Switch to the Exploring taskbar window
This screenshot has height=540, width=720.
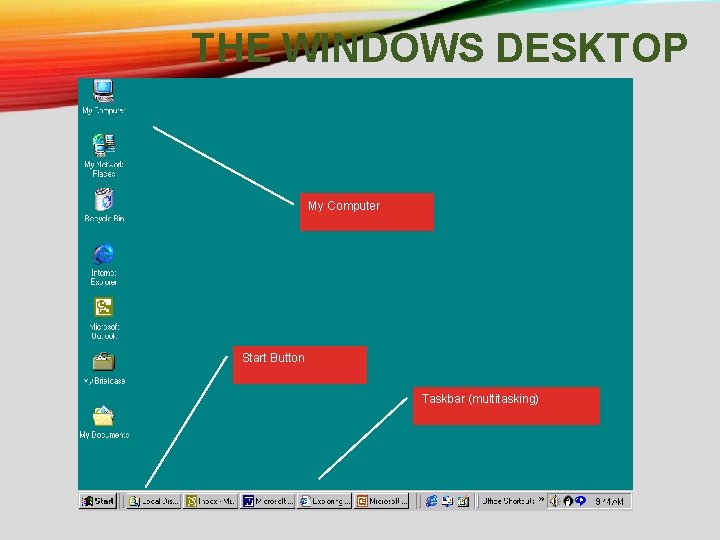click(325, 501)
